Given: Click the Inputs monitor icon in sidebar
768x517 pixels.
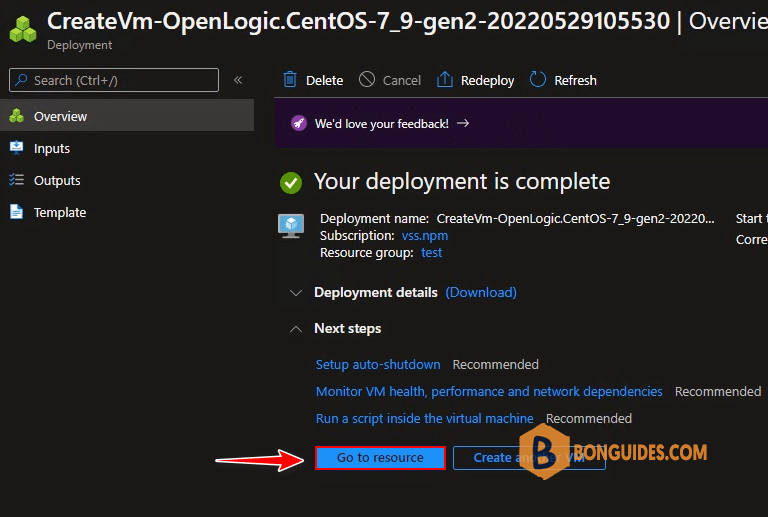Looking at the screenshot, I should tap(17, 148).
